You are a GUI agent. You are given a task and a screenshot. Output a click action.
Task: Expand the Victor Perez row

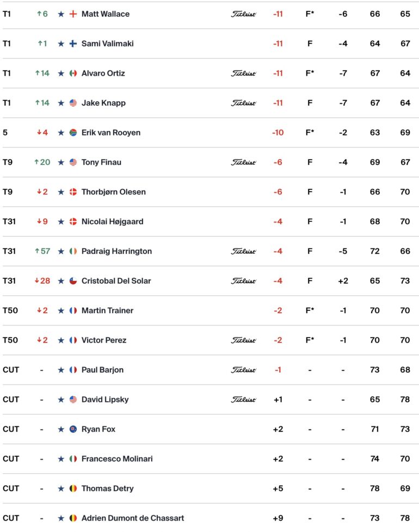coord(211,340)
